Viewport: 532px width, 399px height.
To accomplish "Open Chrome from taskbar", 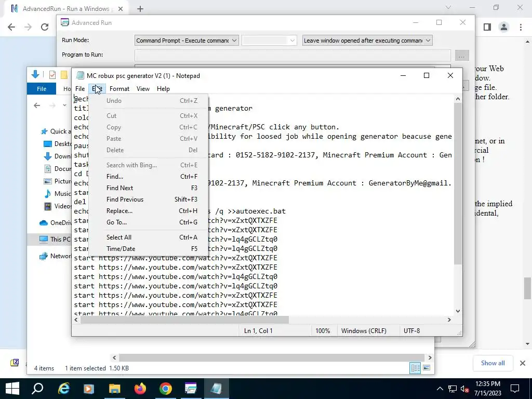I will (166, 389).
